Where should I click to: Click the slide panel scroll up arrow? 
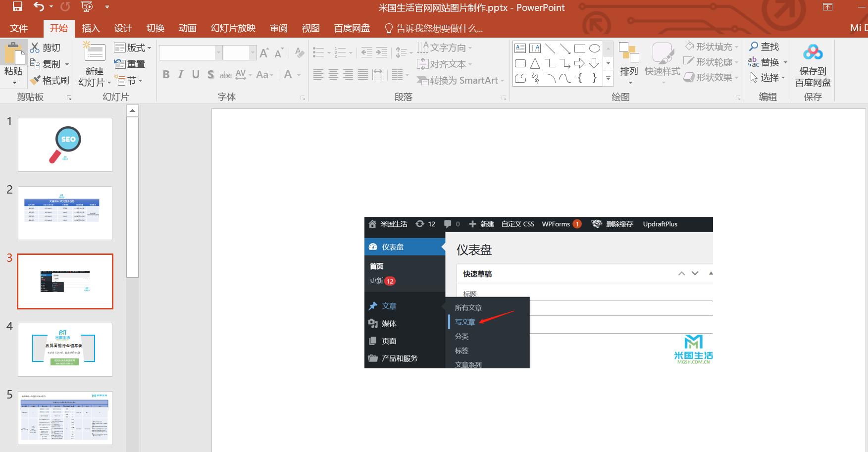pyautogui.click(x=132, y=110)
